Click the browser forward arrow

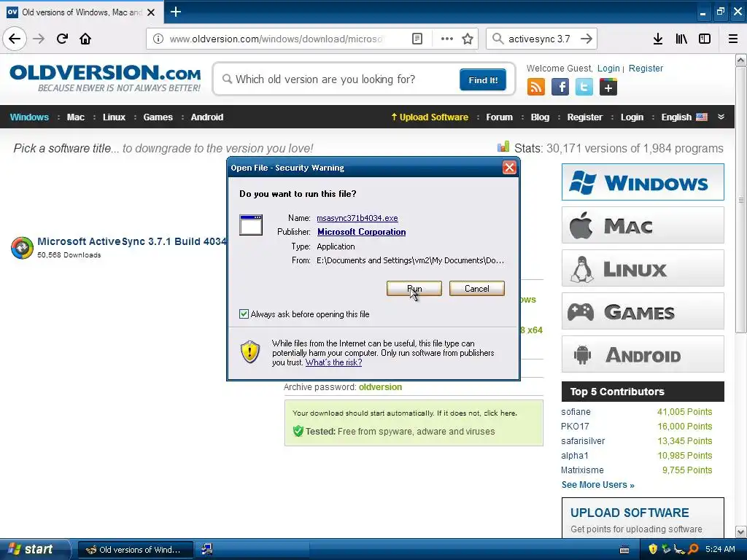tap(39, 39)
